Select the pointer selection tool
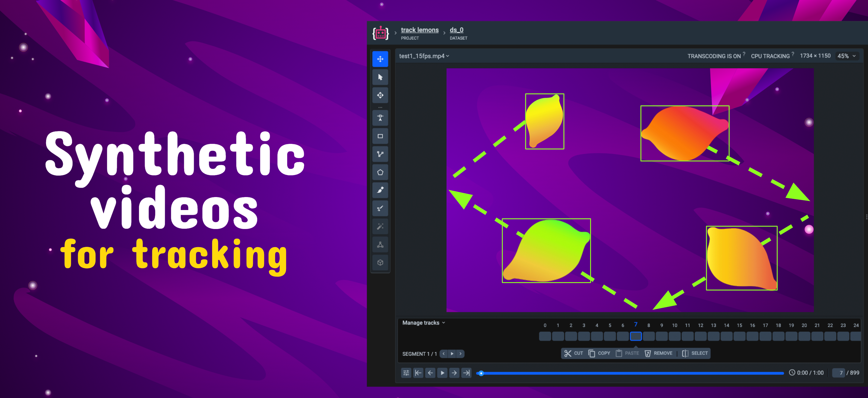868x398 pixels. point(380,77)
